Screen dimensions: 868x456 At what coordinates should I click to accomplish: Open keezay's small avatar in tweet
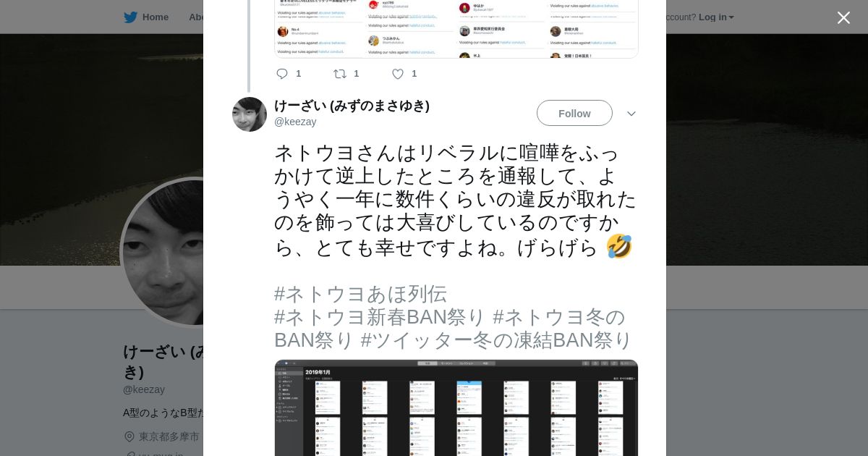point(250,114)
